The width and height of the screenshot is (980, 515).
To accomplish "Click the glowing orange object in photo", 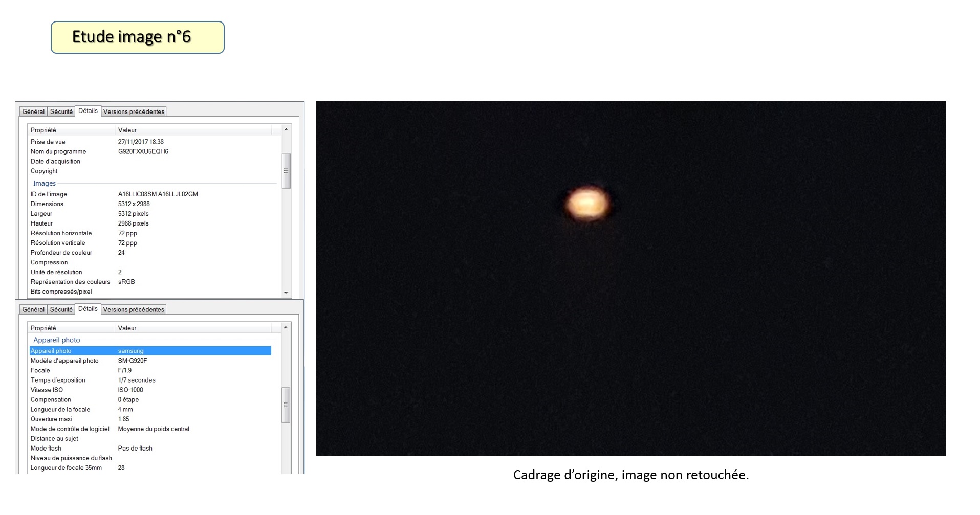I will point(587,204).
